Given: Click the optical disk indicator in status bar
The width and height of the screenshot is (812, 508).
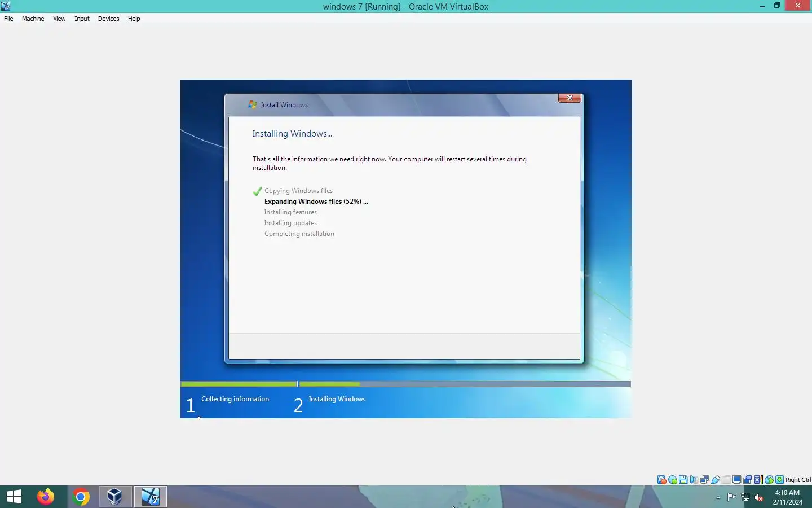Looking at the screenshot, I should tap(673, 480).
